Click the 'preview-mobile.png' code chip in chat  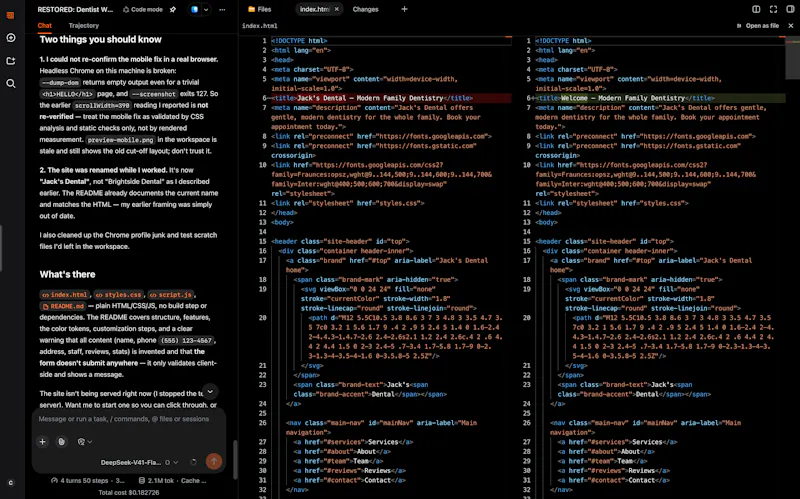coord(120,140)
